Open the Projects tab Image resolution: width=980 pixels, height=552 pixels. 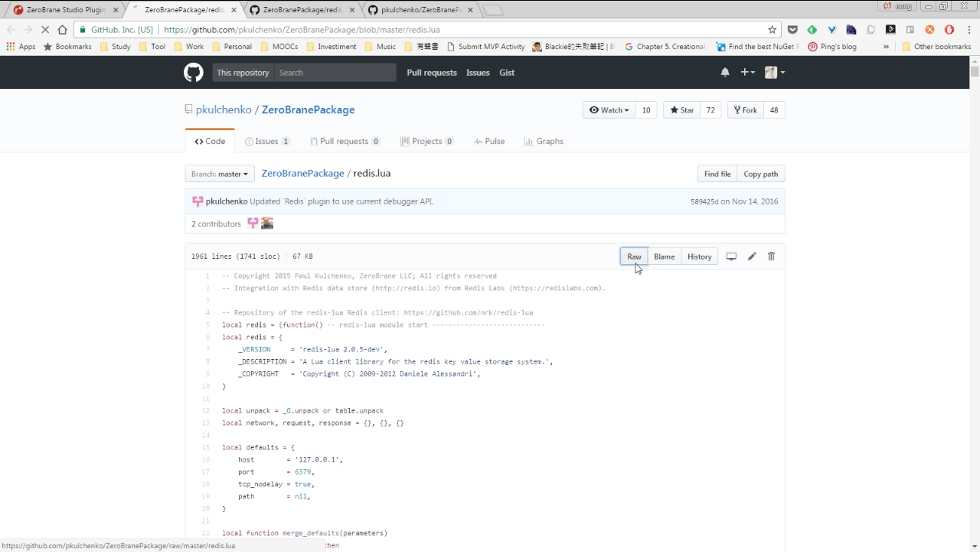pyautogui.click(x=427, y=141)
